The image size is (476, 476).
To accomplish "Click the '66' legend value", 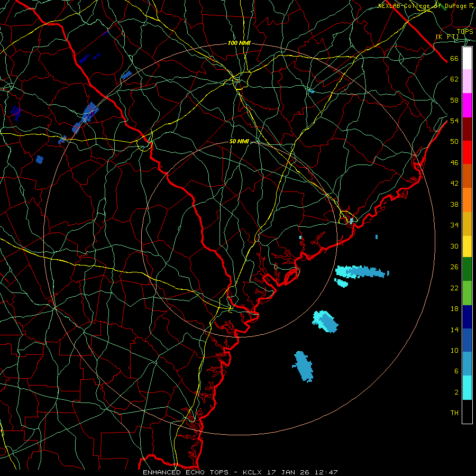I will [454, 58].
